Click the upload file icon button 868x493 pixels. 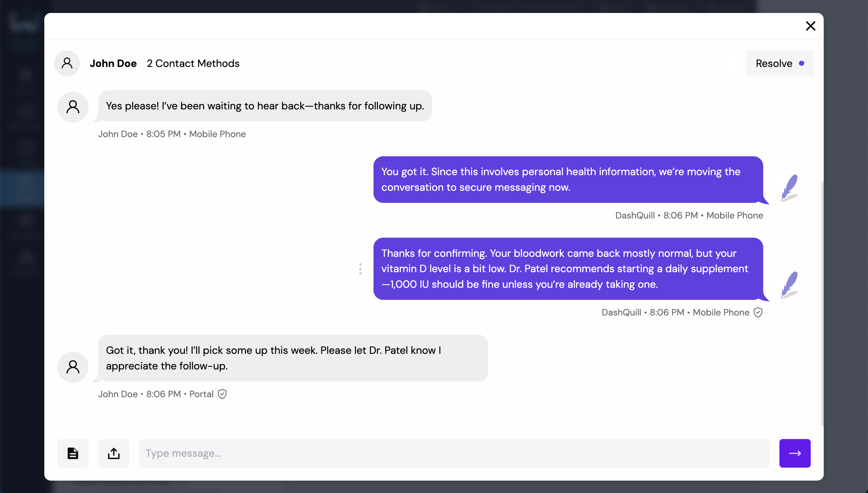114,453
